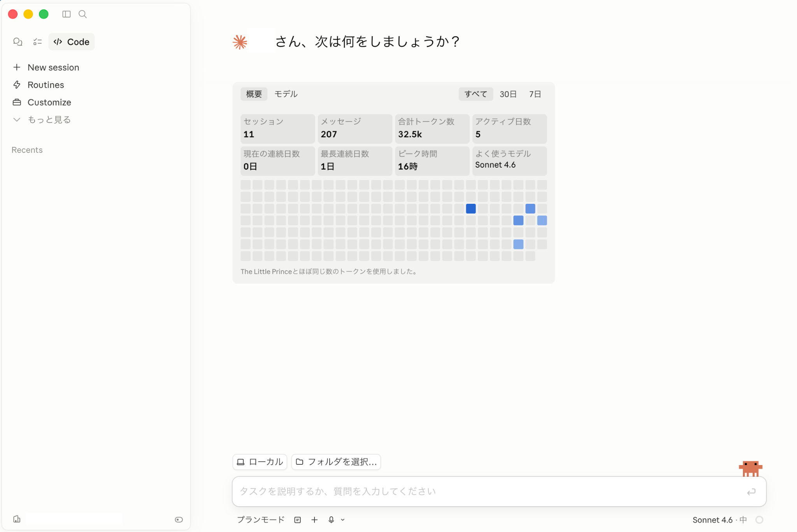Open the dropdown chevron next to the microphone
Viewport: 797px width, 532px height.
pyautogui.click(x=342, y=520)
